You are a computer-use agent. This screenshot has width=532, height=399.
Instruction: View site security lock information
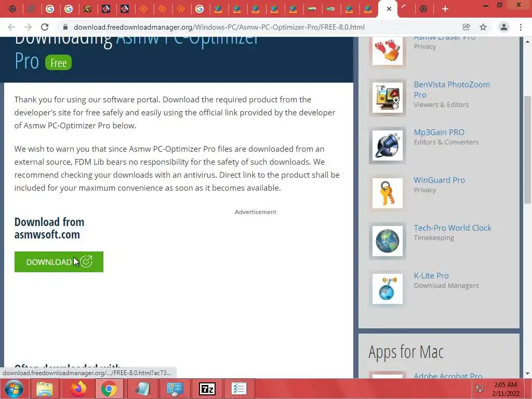click(65, 27)
